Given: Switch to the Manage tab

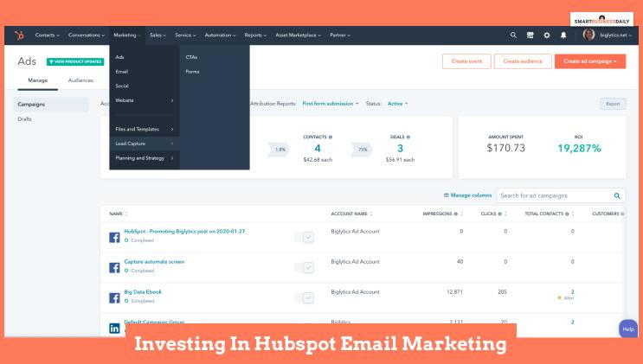Looking at the screenshot, I should 38,80.
